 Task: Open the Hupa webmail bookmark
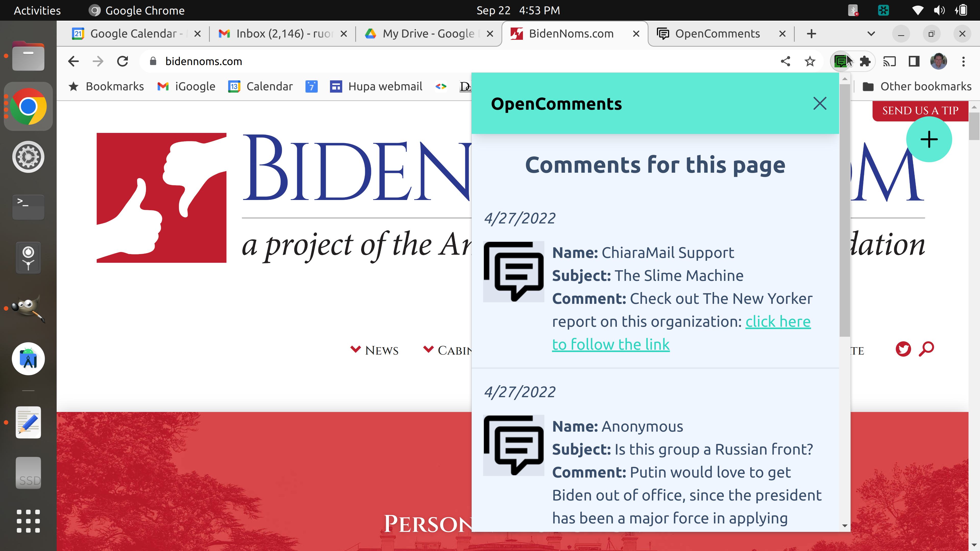coord(376,86)
